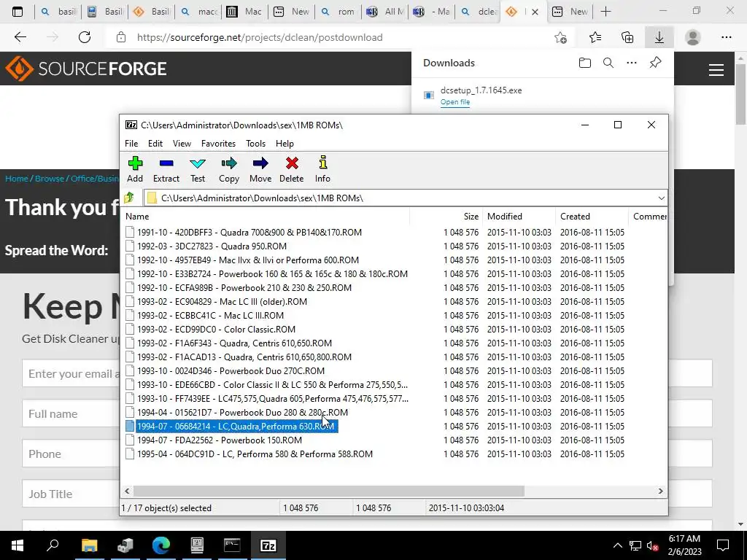
Task: Click the 7-Zip taskbar icon
Action: coord(268,545)
